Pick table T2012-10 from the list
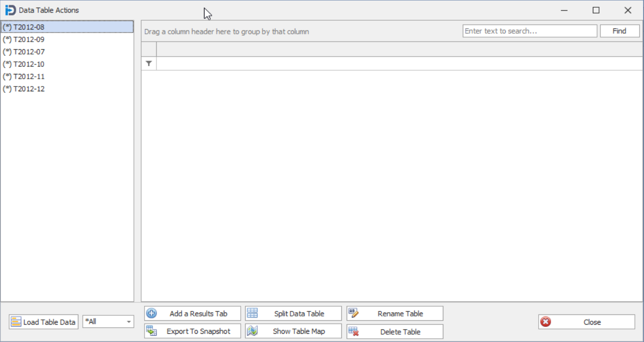The width and height of the screenshot is (644, 342). pos(29,64)
